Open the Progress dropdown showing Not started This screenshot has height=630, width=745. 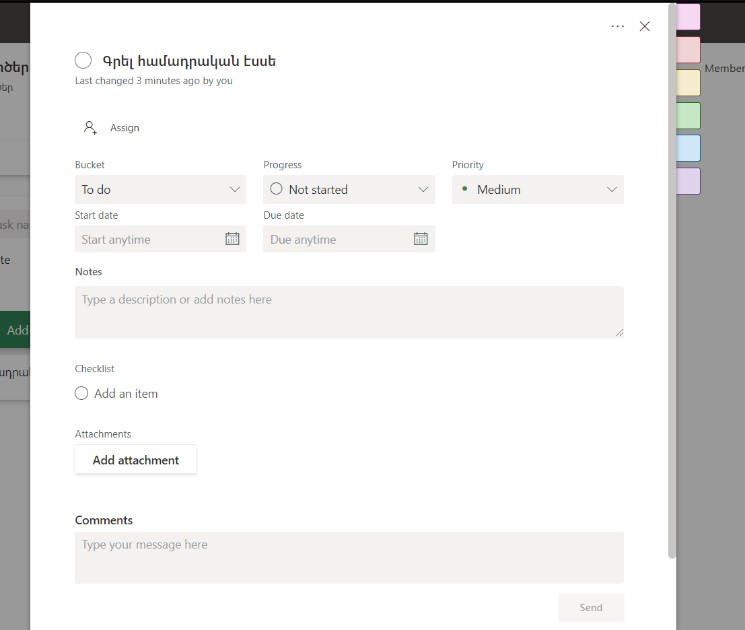[349, 190]
